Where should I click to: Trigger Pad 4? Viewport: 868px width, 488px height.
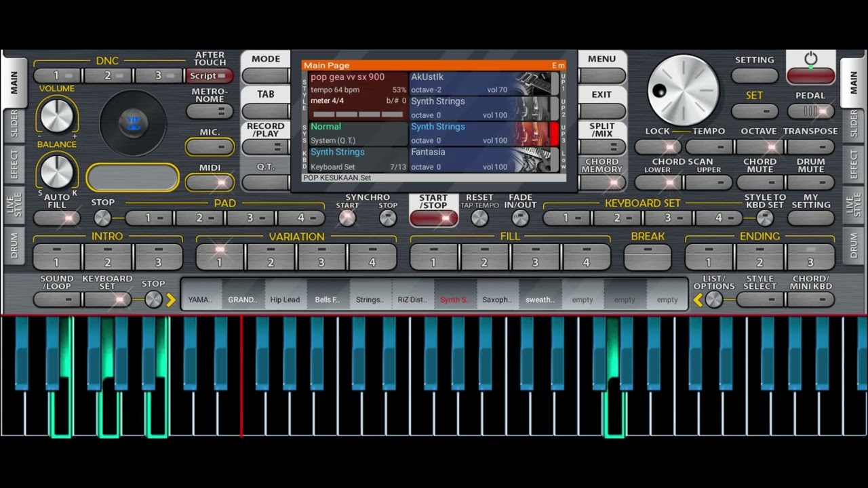(301, 218)
